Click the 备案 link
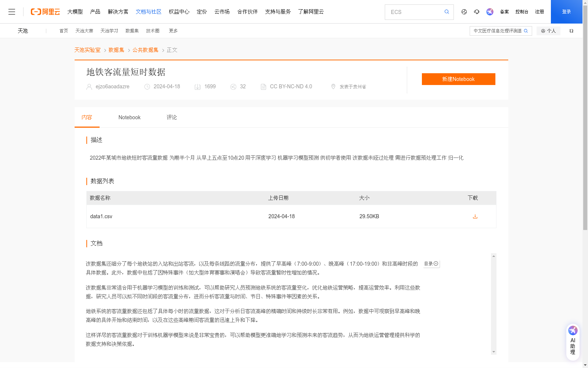This screenshot has height=368, width=588. pos(504,12)
